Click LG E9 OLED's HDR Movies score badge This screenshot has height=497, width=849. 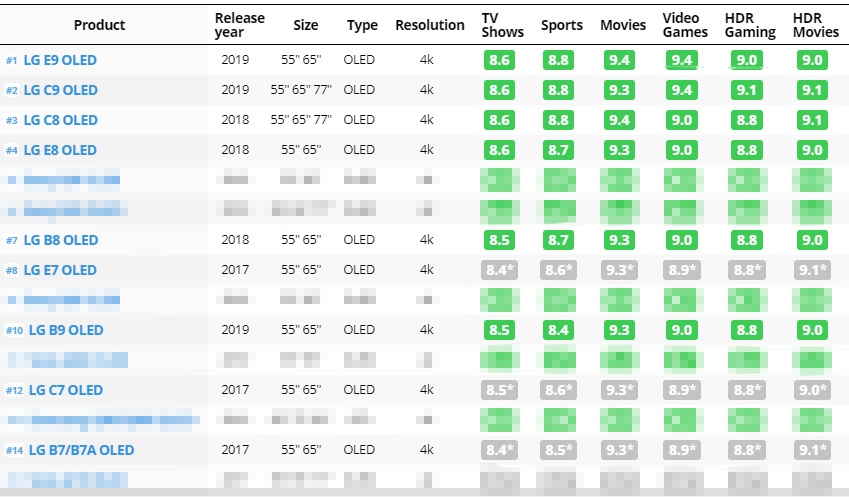pos(812,60)
